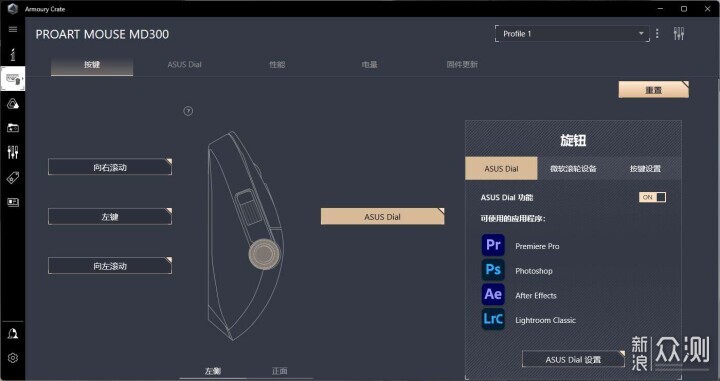Show the 左侧 mouse view

pos(213,371)
